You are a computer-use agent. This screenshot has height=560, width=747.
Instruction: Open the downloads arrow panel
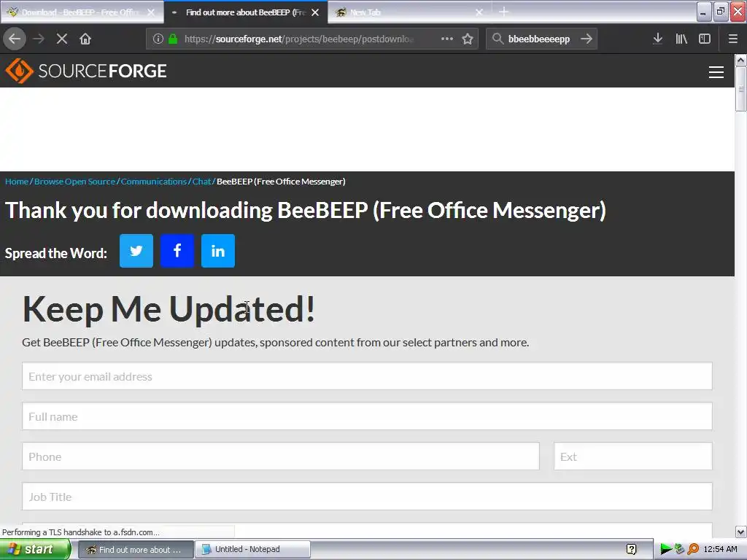[x=657, y=39]
